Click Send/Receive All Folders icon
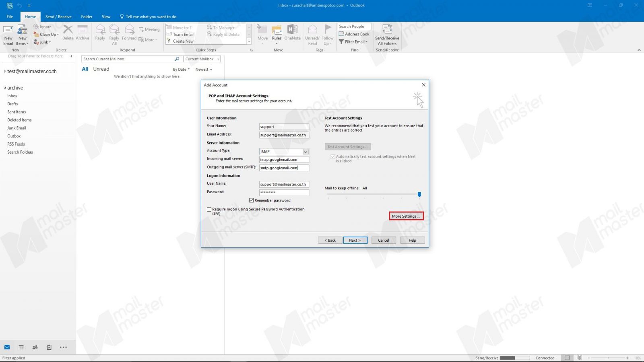The width and height of the screenshot is (644, 362). coord(387,35)
